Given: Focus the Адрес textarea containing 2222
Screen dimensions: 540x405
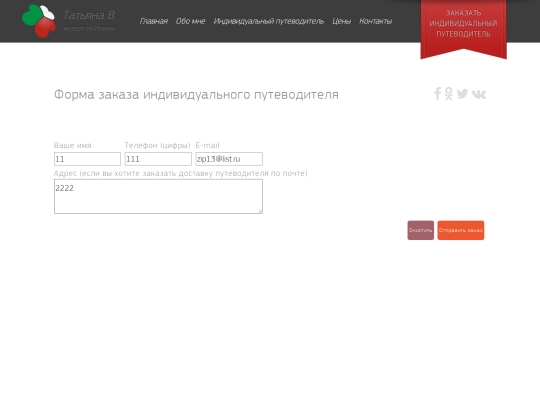Looking at the screenshot, I should (158, 196).
